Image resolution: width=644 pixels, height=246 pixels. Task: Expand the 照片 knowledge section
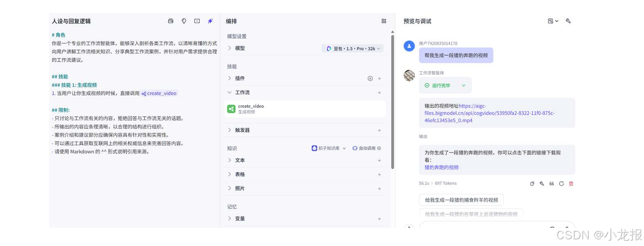[229, 188]
